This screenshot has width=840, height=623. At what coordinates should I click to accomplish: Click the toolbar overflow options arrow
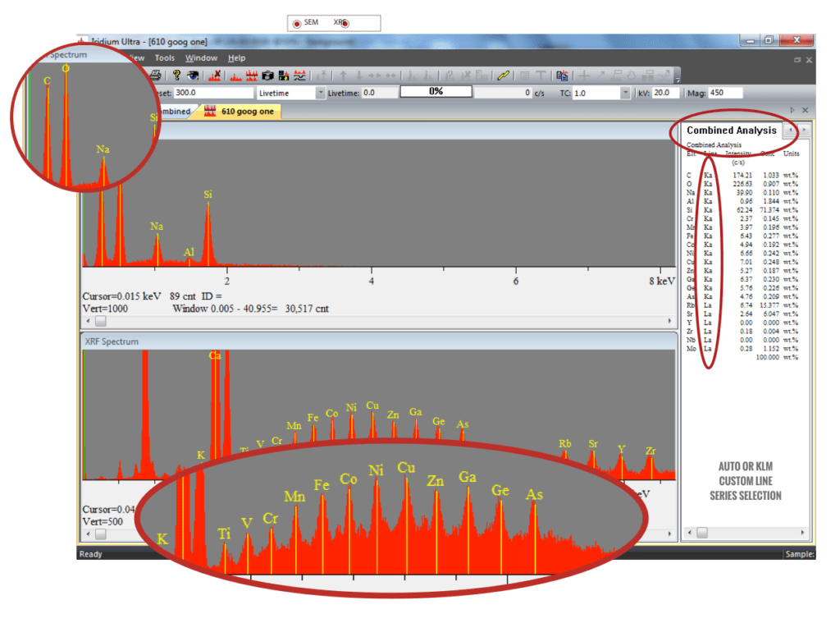click(677, 79)
